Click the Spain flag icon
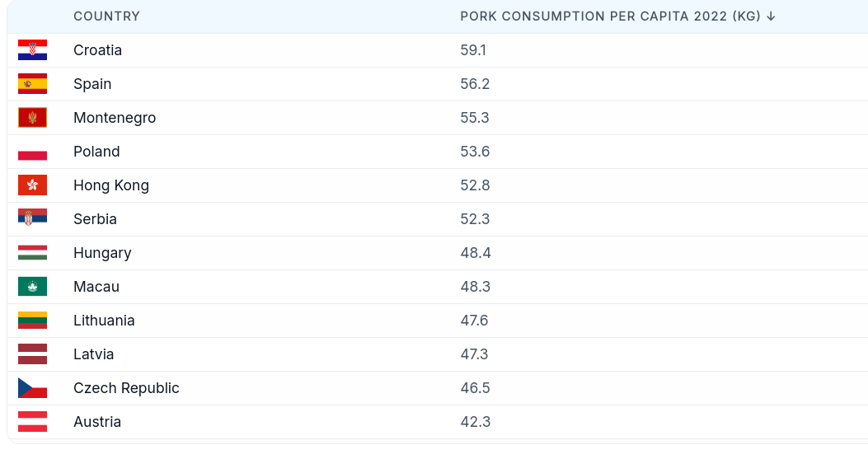 pyautogui.click(x=33, y=83)
